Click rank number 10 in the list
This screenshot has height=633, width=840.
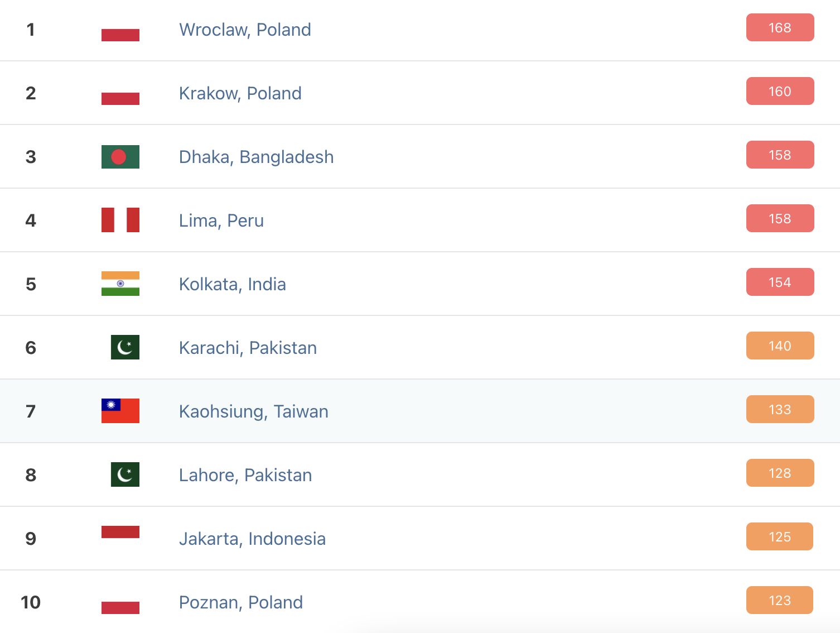pos(31,602)
